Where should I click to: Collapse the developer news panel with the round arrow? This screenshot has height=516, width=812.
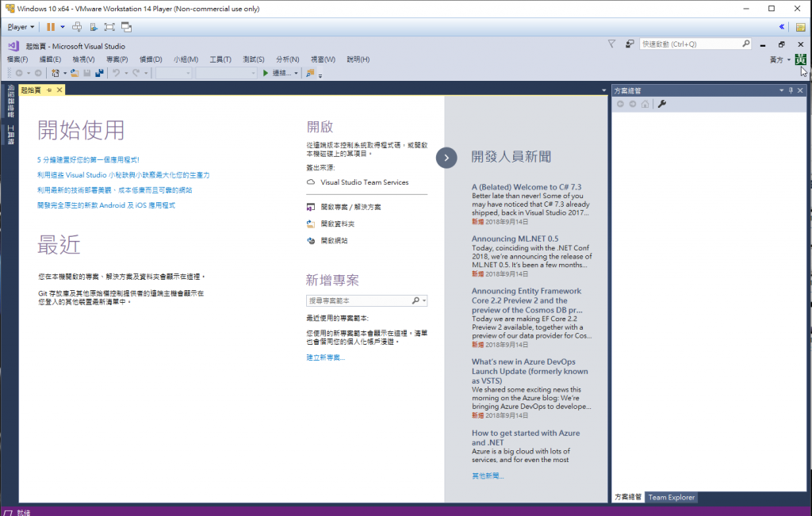446,158
